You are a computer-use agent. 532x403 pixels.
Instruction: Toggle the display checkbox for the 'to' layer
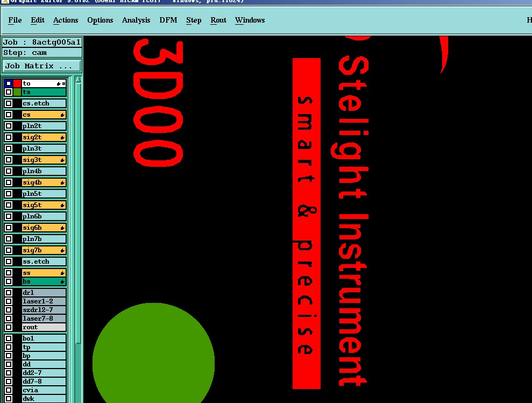point(9,83)
